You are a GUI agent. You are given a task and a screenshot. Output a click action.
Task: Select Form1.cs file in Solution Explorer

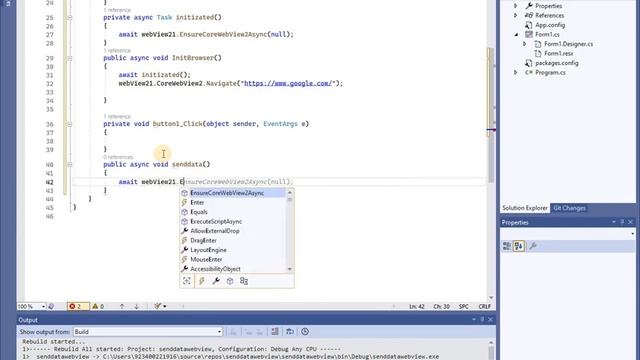tap(547, 35)
